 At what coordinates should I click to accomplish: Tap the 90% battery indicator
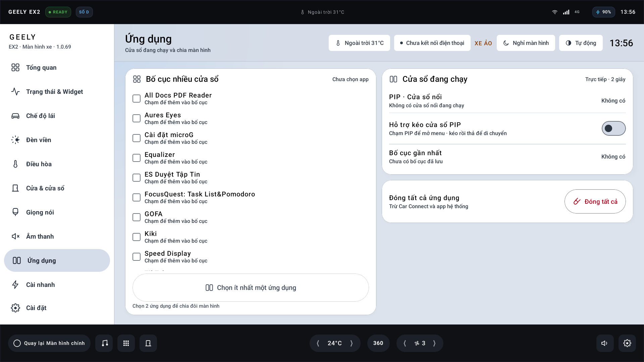pos(603,12)
